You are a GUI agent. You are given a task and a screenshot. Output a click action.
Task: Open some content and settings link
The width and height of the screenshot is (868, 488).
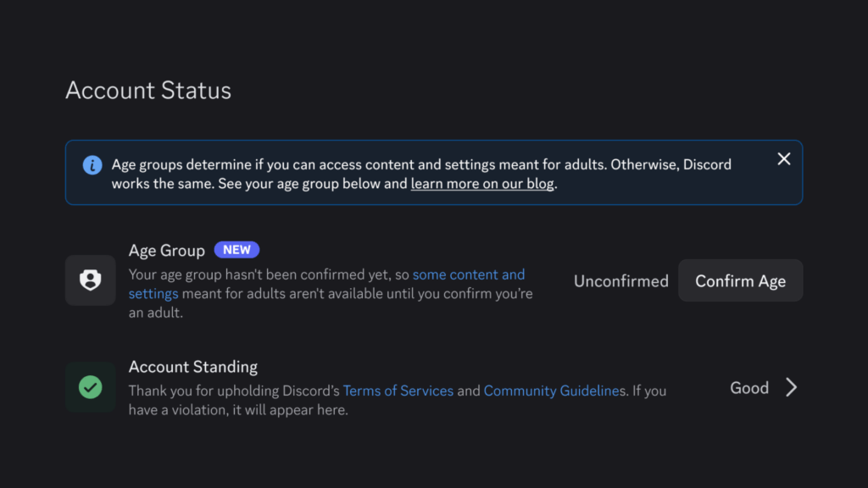point(326,284)
